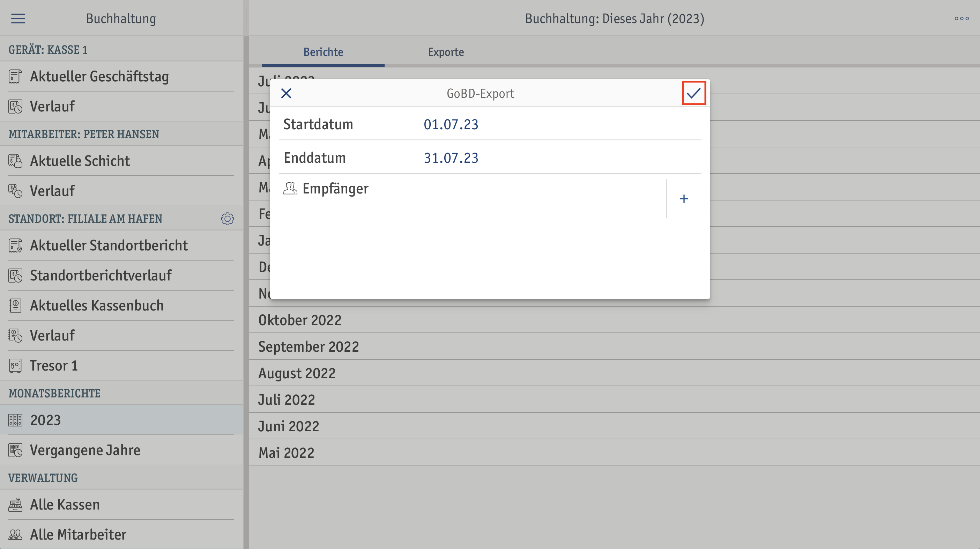Image resolution: width=980 pixels, height=549 pixels.
Task: Click Verlauf icon under Peter Hansen
Action: point(15,191)
